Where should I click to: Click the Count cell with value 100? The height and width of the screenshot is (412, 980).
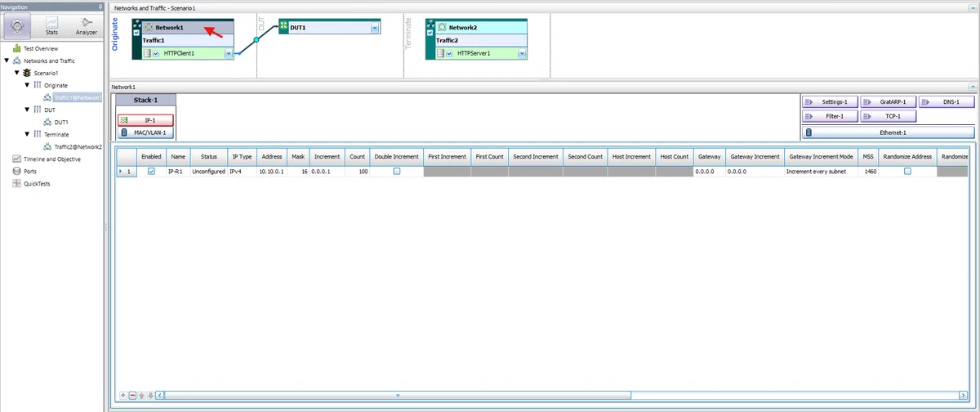click(x=356, y=172)
